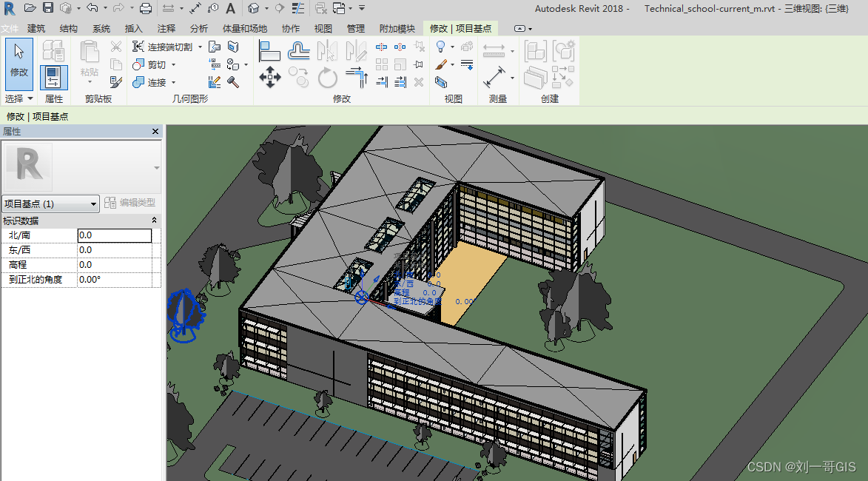The image size is (868, 481).
Task: Click the Cut Geometry icon (剪切)
Action: pos(138,64)
